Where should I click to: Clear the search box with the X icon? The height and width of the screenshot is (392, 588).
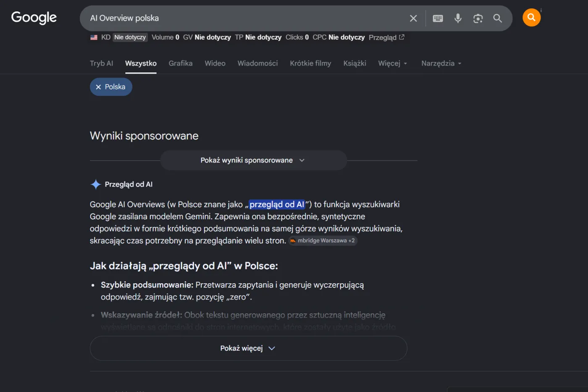click(x=413, y=18)
